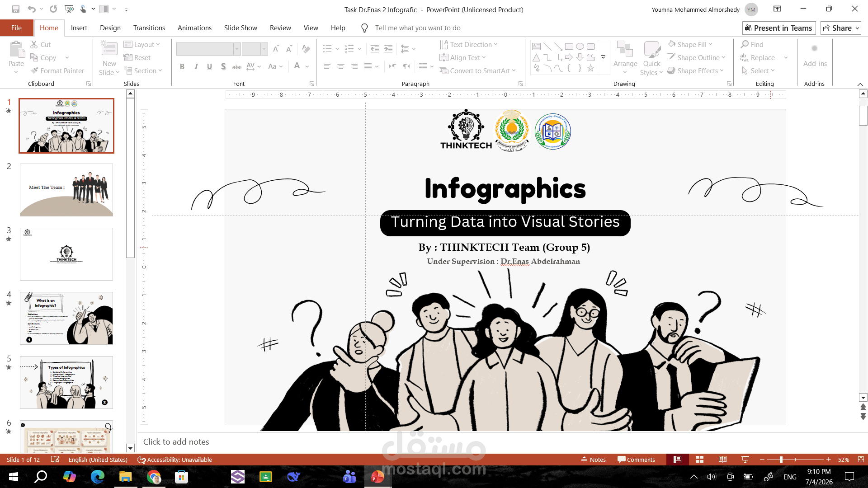
Task: Expand the Layout dropdown
Action: click(142, 44)
